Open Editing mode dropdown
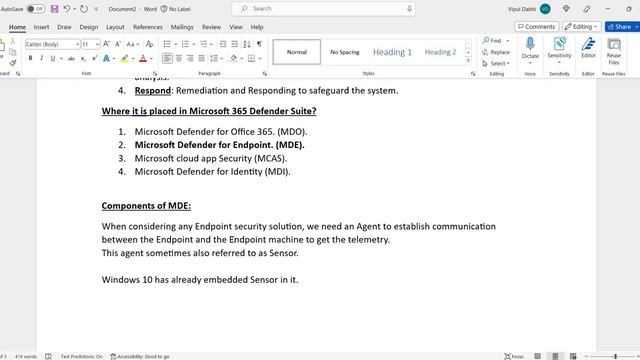 pos(582,27)
